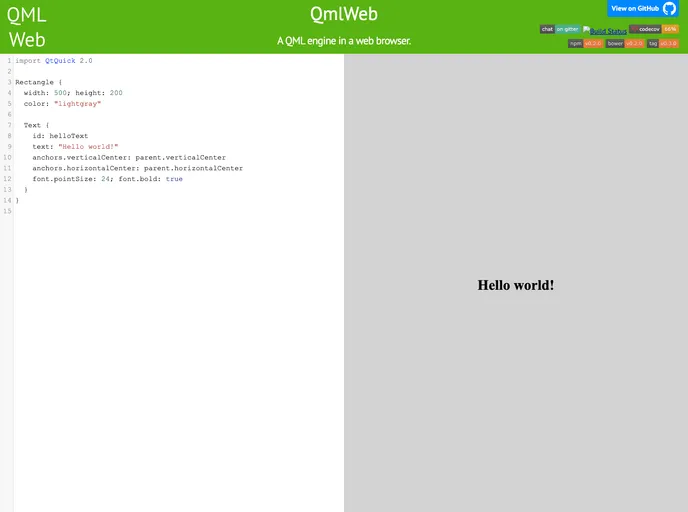The width and height of the screenshot is (688, 512).
Task: Click the font.bold 'true' value
Action: tap(174, 179)
